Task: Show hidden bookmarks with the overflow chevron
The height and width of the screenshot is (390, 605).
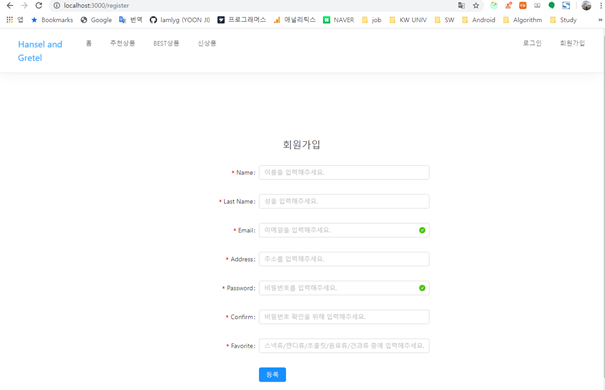Action: click(600, 20)
